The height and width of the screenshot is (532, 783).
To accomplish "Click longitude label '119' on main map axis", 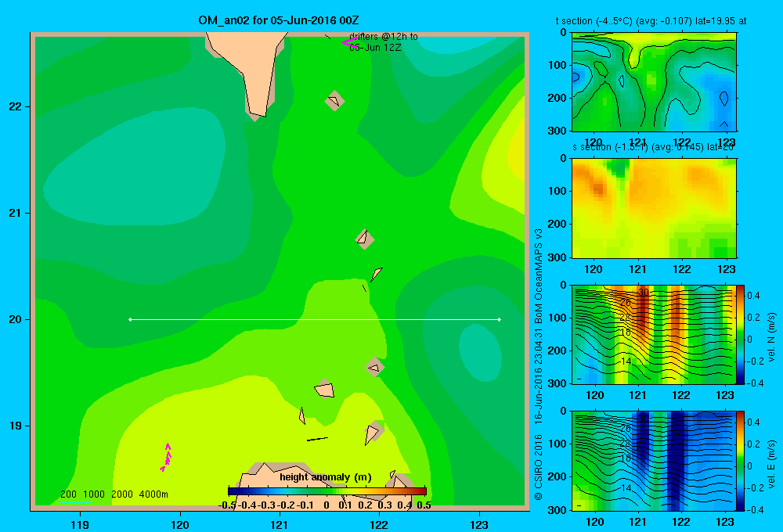I will click(x=80, y=524).
